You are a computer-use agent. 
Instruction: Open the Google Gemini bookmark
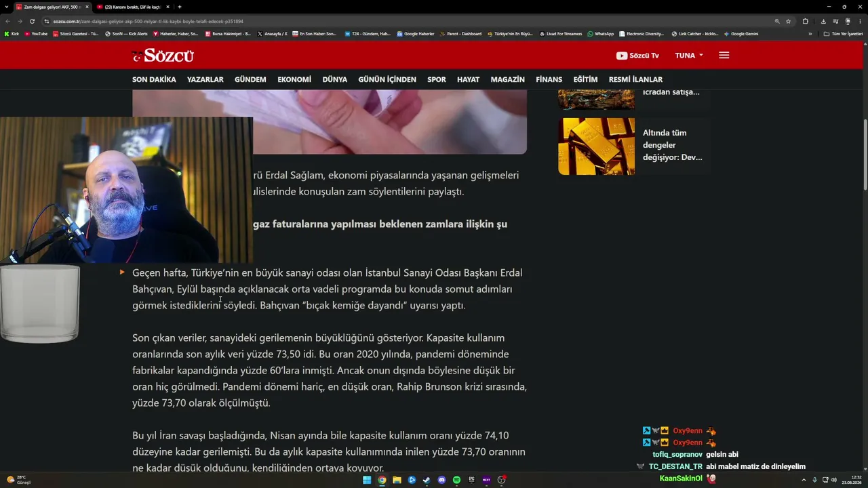[x=741, y=34]
